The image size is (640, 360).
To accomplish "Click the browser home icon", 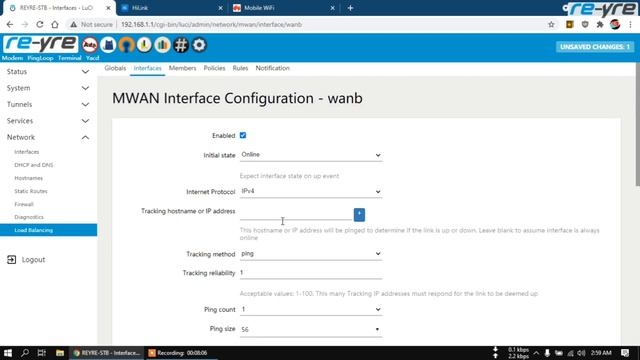I will coord(55,24).
